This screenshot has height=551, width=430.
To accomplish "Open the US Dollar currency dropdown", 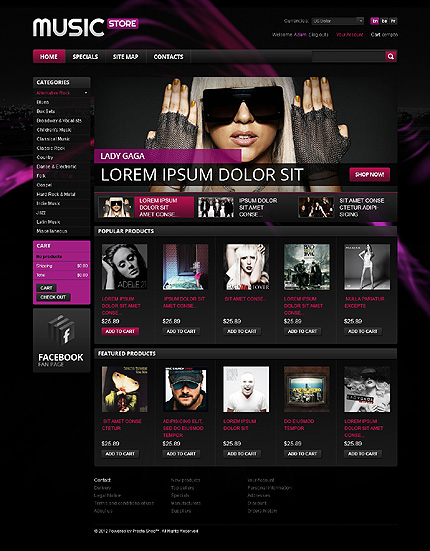I will click(x=337, y=21).
